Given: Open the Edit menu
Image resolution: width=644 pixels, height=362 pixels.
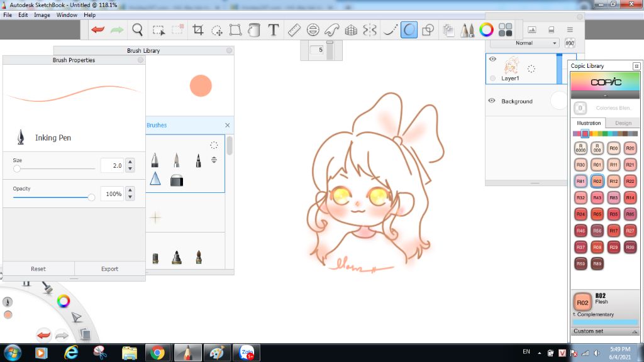Looking at the screenshot, I should [23, 15].
